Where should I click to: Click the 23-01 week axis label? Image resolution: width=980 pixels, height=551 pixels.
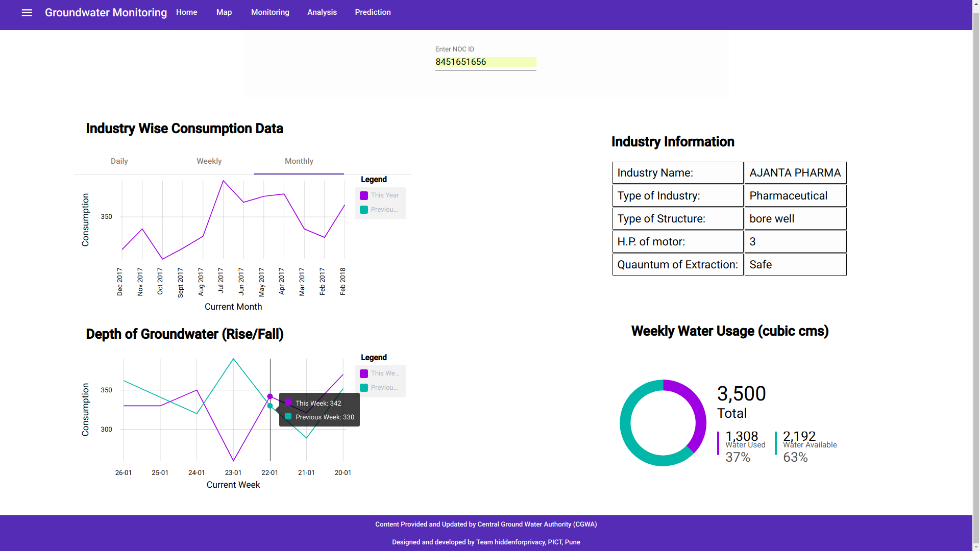233,473
